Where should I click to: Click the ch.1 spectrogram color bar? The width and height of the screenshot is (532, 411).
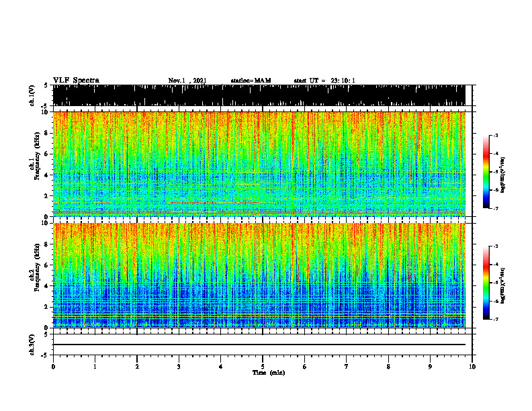point(486,171)
